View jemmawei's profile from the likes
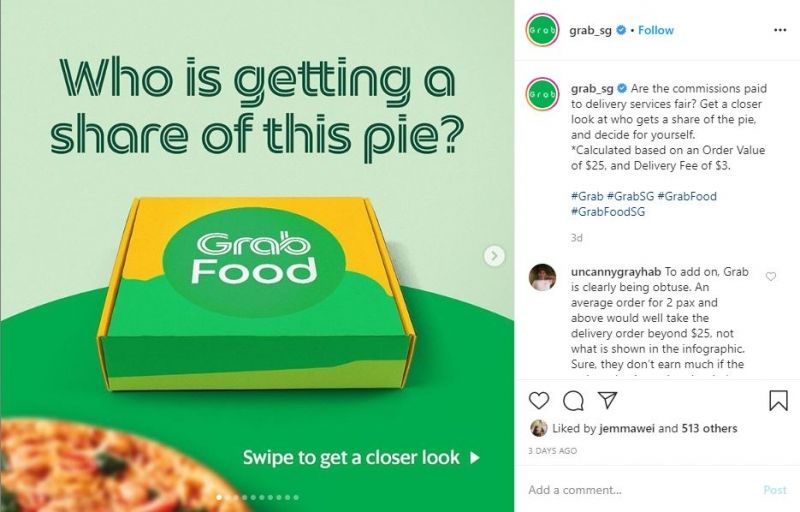800x512 pixels. [x=626, y=428]
